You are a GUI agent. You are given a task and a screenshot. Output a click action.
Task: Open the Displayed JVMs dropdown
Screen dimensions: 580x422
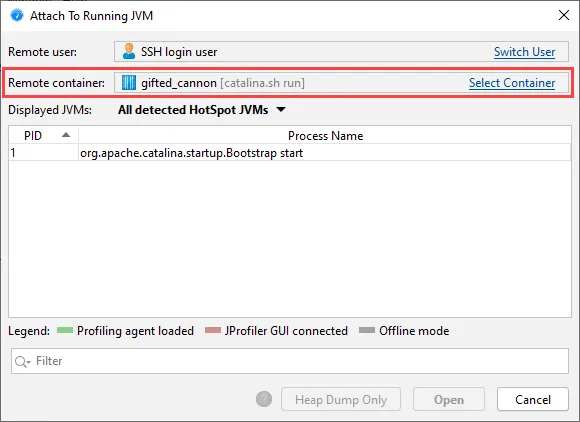tap(202, 110)
